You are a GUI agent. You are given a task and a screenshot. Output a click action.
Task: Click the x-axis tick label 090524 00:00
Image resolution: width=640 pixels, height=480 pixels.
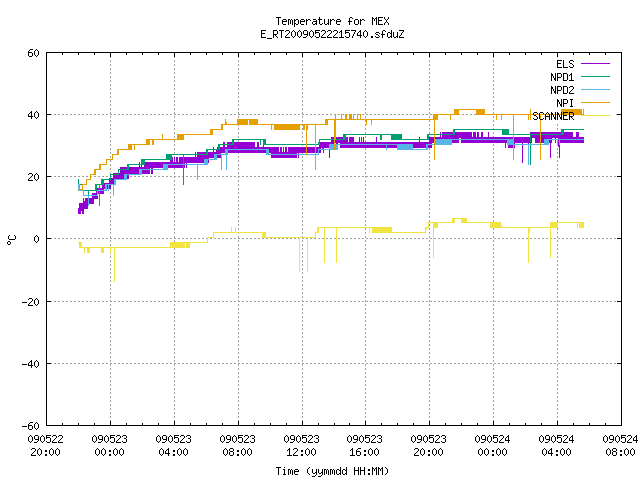click(x=493, y=446)
